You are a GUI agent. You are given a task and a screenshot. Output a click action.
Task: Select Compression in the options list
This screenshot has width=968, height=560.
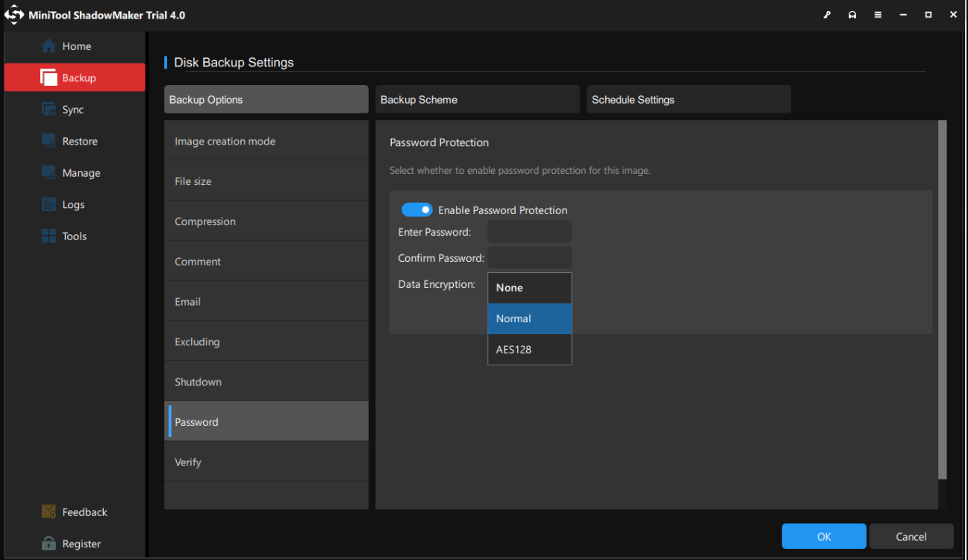point(266,221)
